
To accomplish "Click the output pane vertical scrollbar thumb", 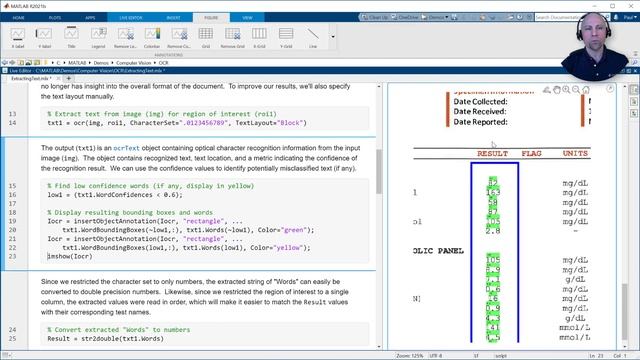I will pyautogui.click(x=624, y=311).
